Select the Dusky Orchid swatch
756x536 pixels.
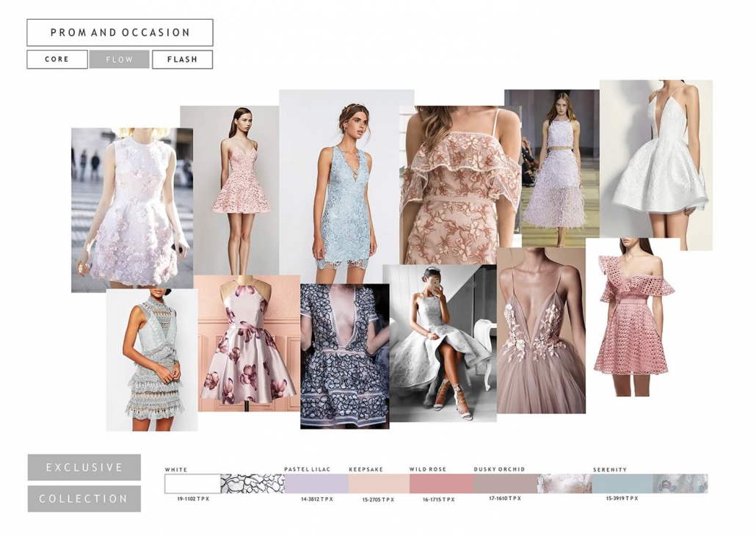505,483
